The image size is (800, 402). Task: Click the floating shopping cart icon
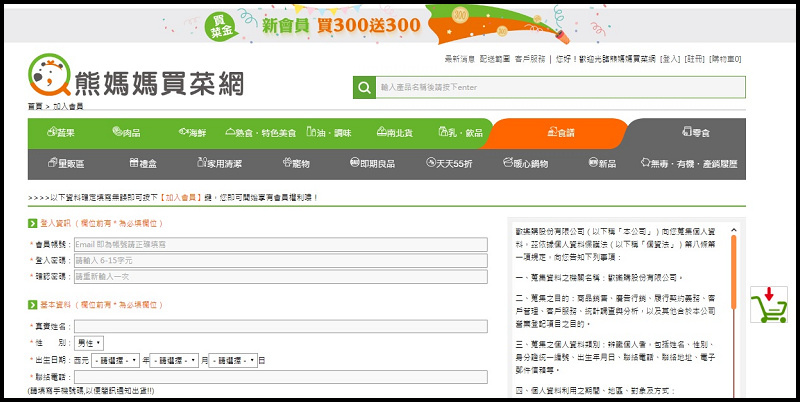[768, 305]
